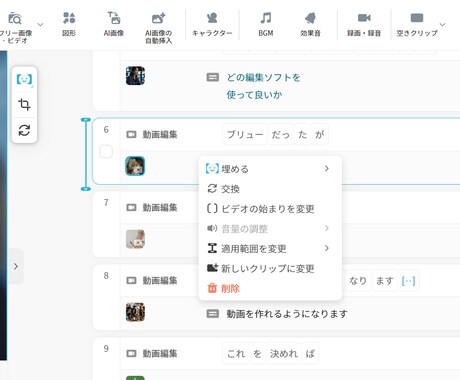
Task: Select the fit-frame icon in the floating side toolbar
Action: pos(24,79)
